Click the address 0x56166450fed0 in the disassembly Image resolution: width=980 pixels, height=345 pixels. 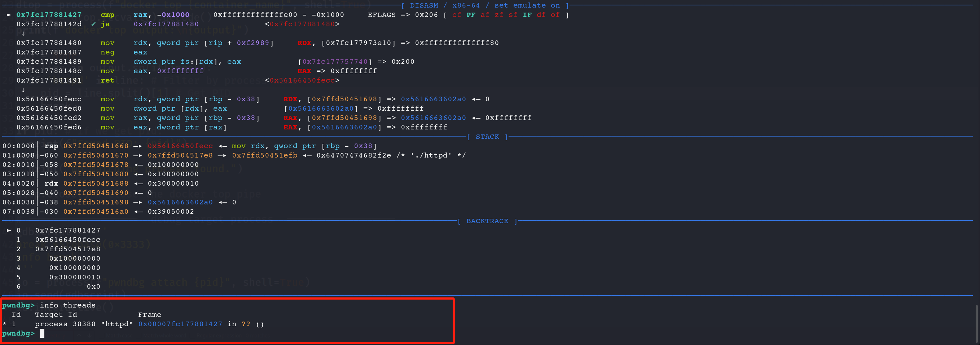49,109
